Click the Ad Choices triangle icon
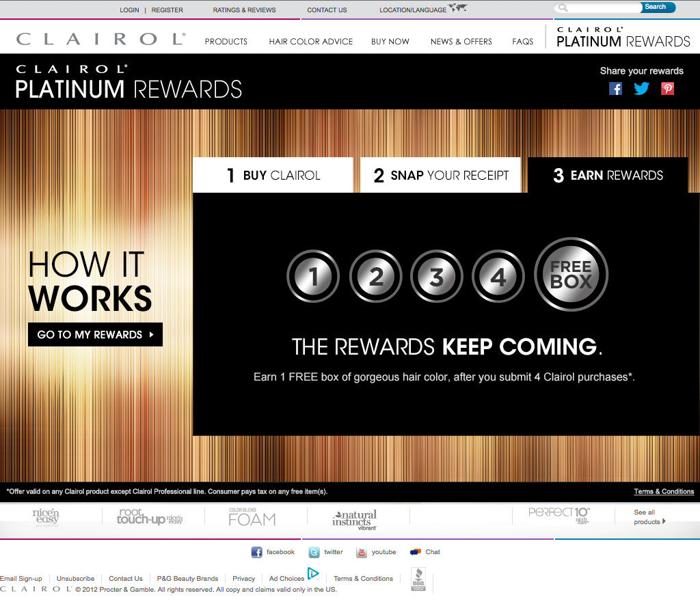 pyautogui.click(x=313, y=573)
